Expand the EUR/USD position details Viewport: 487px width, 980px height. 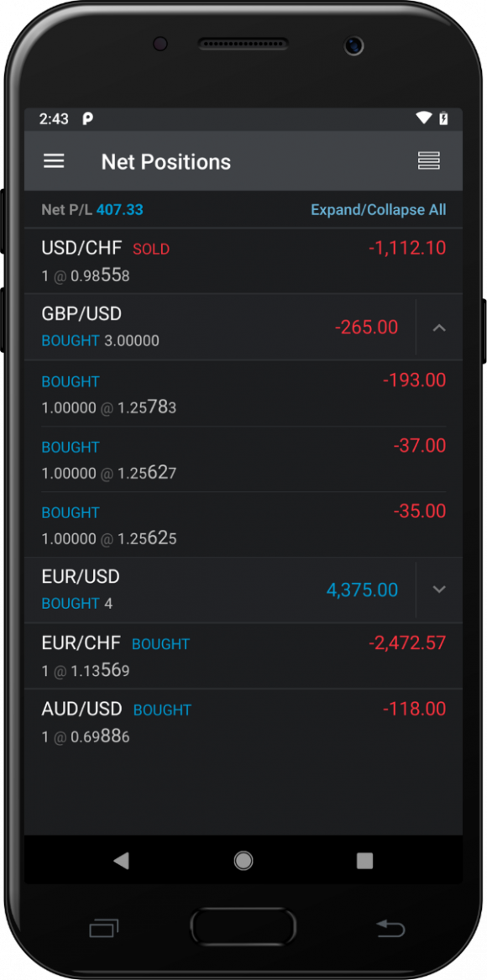438,590
